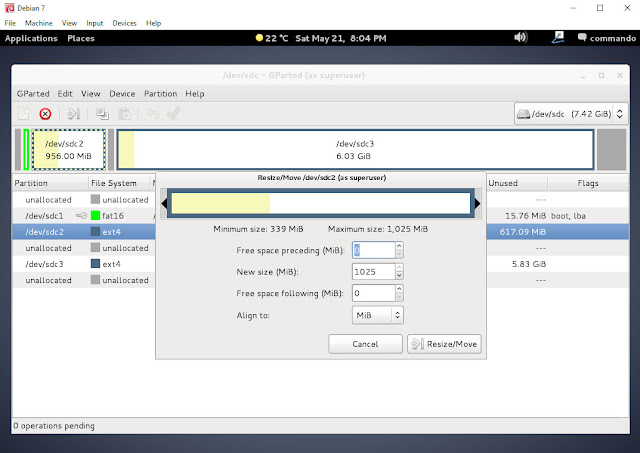Click the network icon in top panel
Viewport: 640px width, 453px height.
(x=558, y=38)
